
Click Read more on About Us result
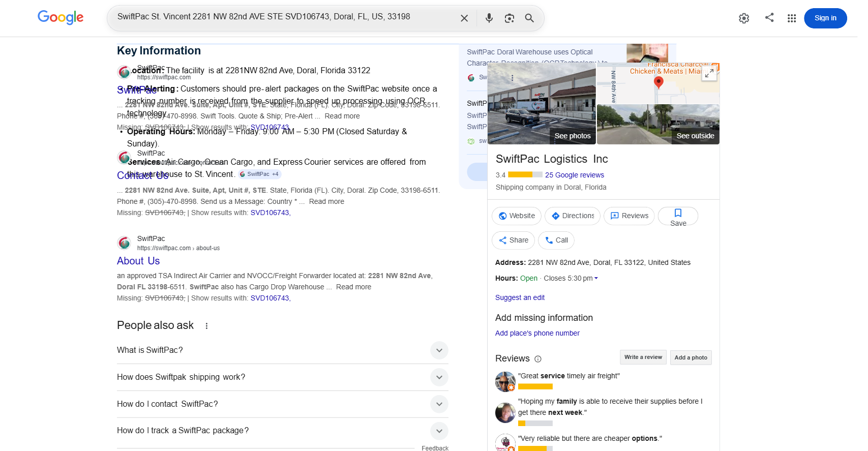[353, 287]
